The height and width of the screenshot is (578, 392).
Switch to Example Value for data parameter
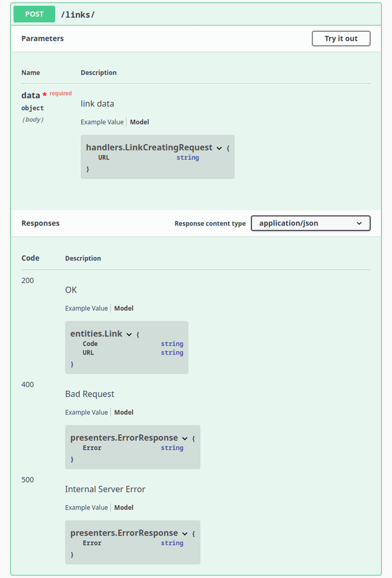(x=102, y=122)
